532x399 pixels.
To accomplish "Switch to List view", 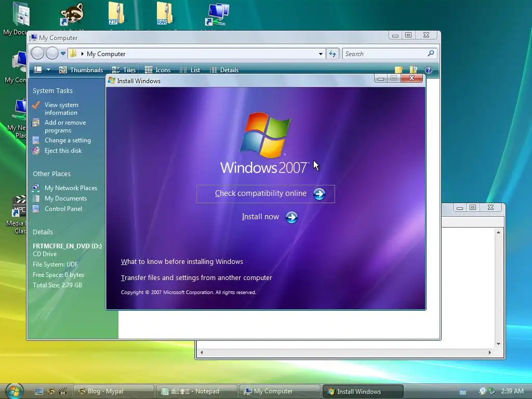I will tap(190, 70).
